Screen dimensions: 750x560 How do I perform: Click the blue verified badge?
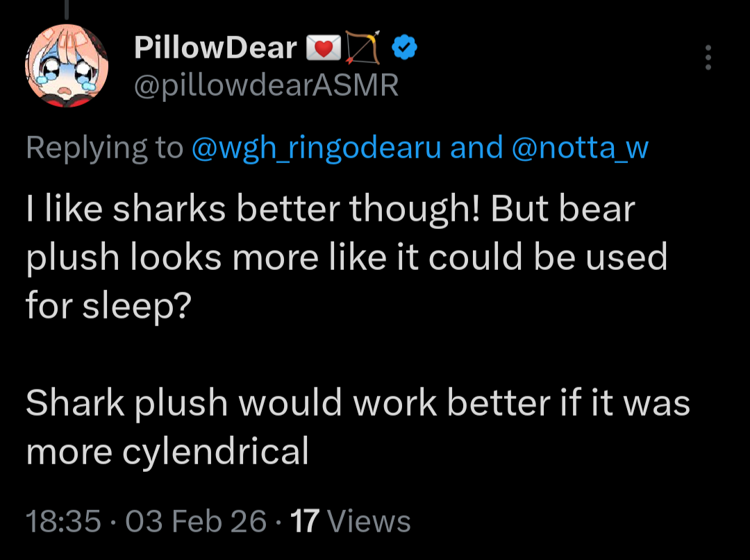(x=404, y=47)
